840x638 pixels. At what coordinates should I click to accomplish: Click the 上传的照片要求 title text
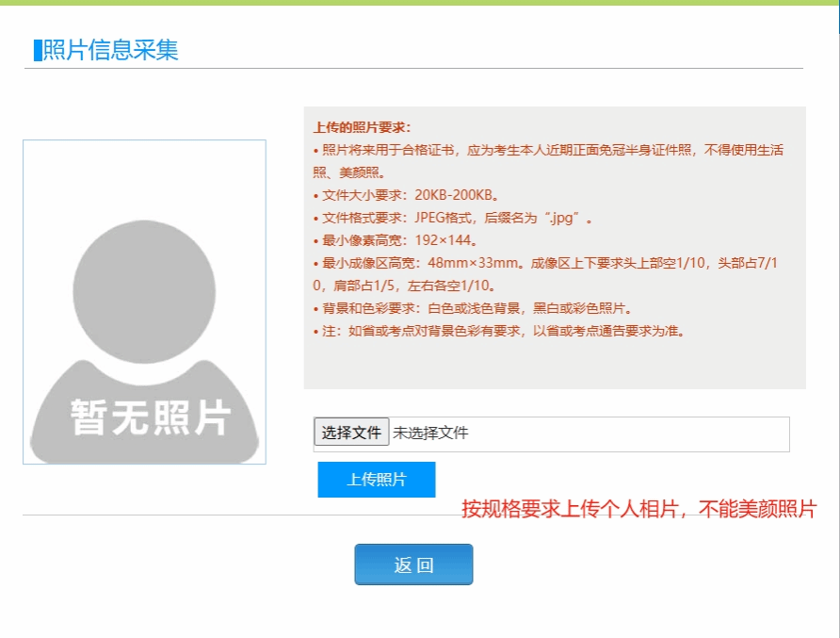coord(363,127)
